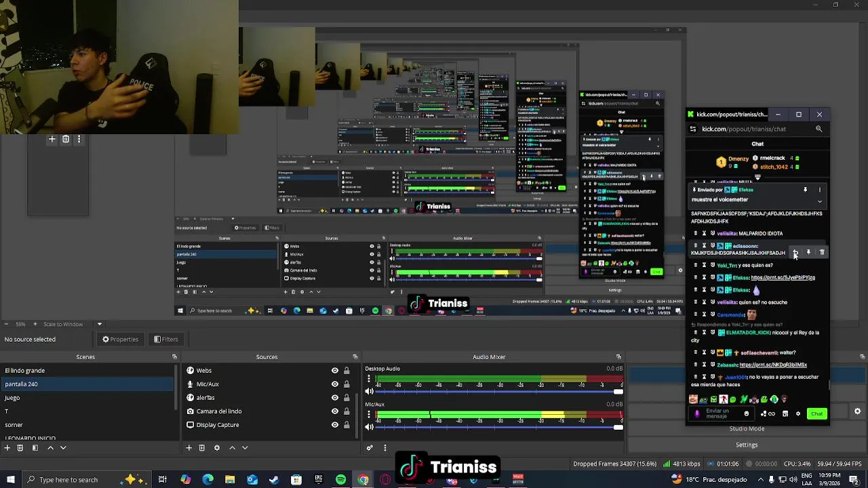Hide the alerTas source with eye icon
The image size is (868, 488).
(334, 398)
